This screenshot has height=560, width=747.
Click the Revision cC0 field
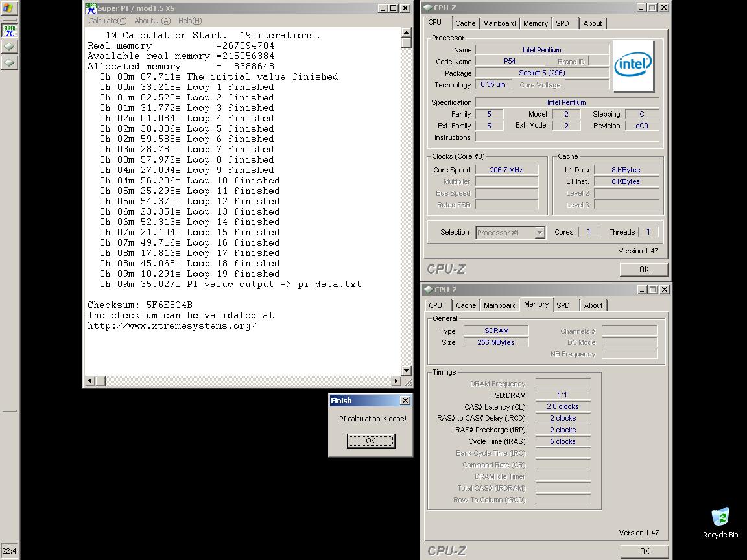click(x=642, y=126)
